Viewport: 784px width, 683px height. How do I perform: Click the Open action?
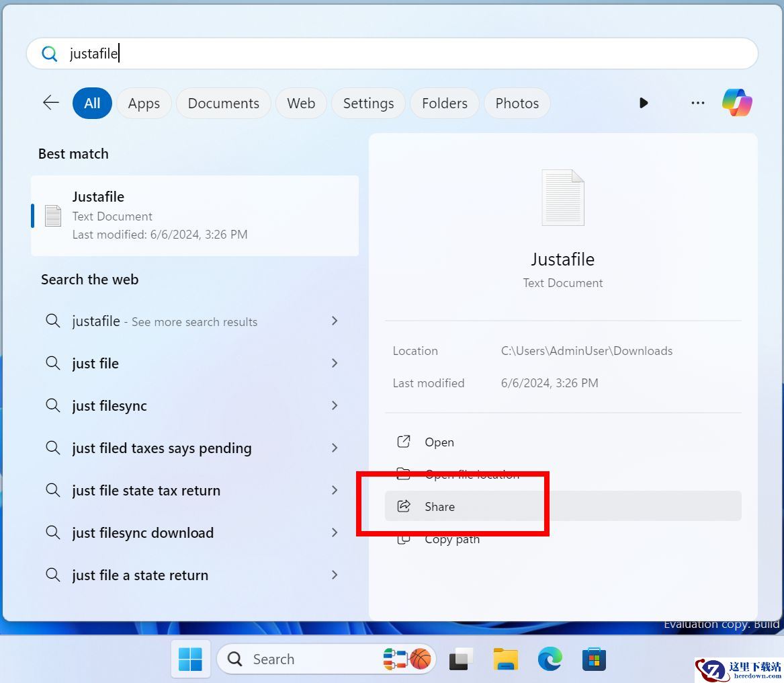[563, 442]
